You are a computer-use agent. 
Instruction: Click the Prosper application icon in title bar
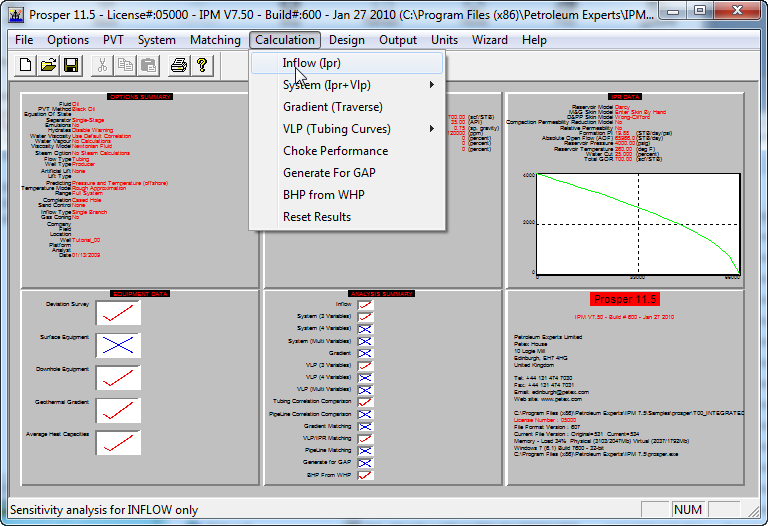click(16, 15)
